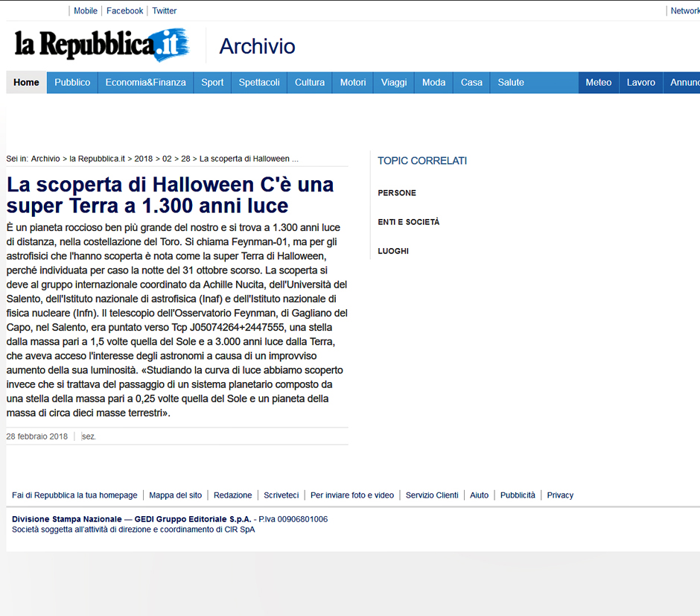Click the 2018 breadcrumb link
The height and width of the screenshot is (616, 700).
(x=143, y=159)
